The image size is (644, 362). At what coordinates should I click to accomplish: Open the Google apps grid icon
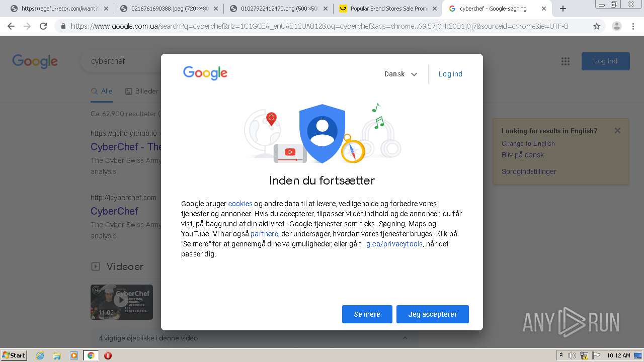(566, 61)
